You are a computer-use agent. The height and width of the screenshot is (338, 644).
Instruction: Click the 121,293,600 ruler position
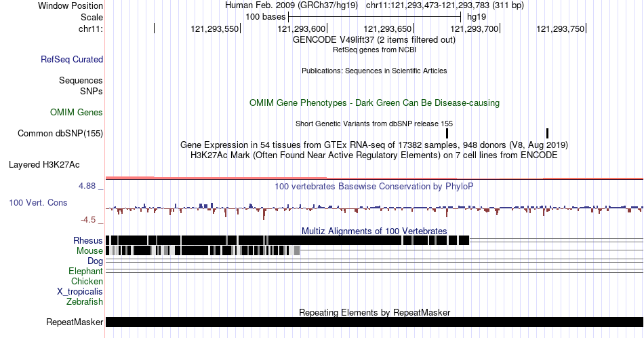(x=302, y=29)
